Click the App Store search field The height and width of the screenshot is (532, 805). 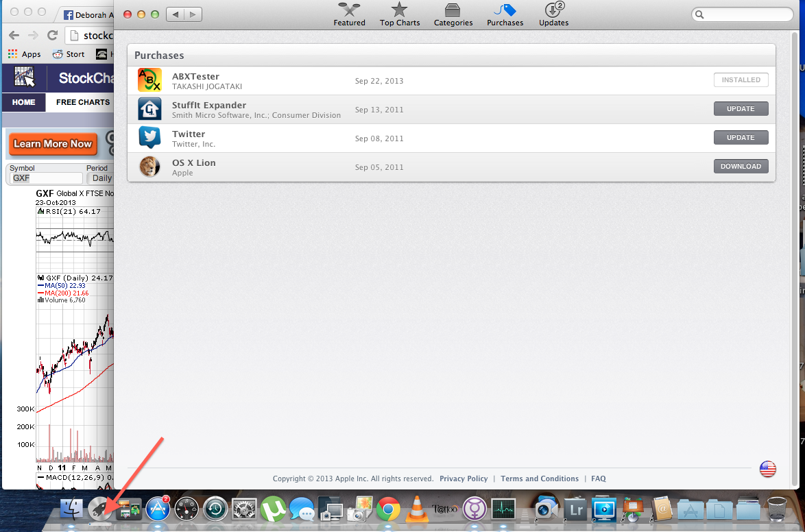743,14
